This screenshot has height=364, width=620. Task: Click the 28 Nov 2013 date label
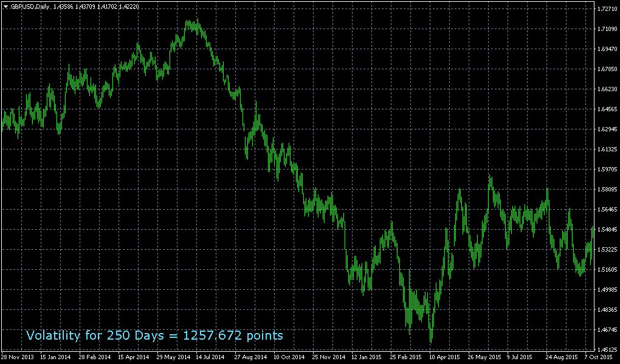18,357
